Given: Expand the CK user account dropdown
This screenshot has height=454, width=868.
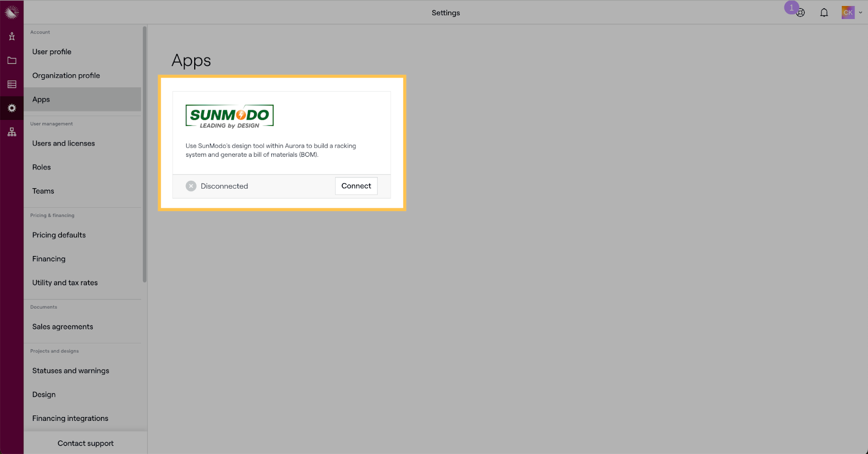Looking at the screenshot, I should [x=852, y=12].
